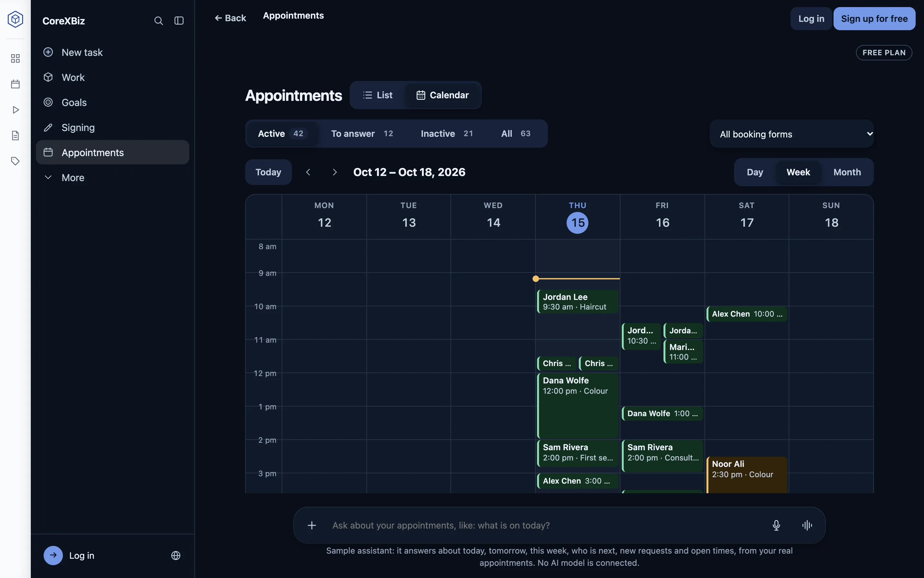
Task: Click the Ask about your appointments field
Action: click(542, 525)
